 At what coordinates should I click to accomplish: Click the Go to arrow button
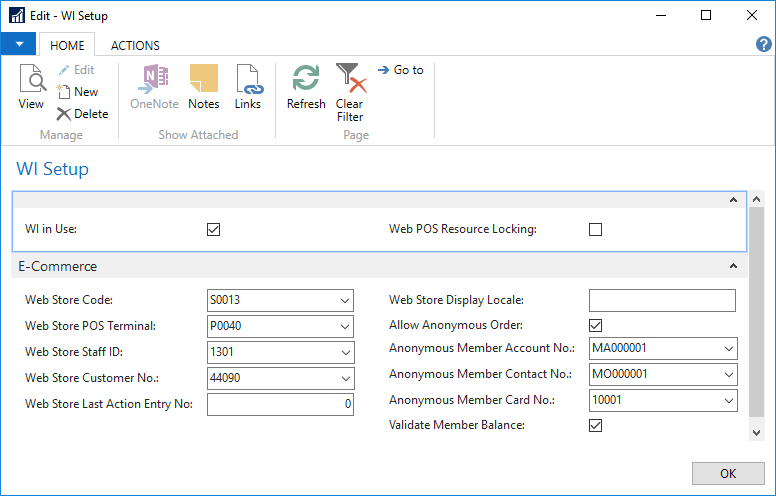[x=400, y=70]
